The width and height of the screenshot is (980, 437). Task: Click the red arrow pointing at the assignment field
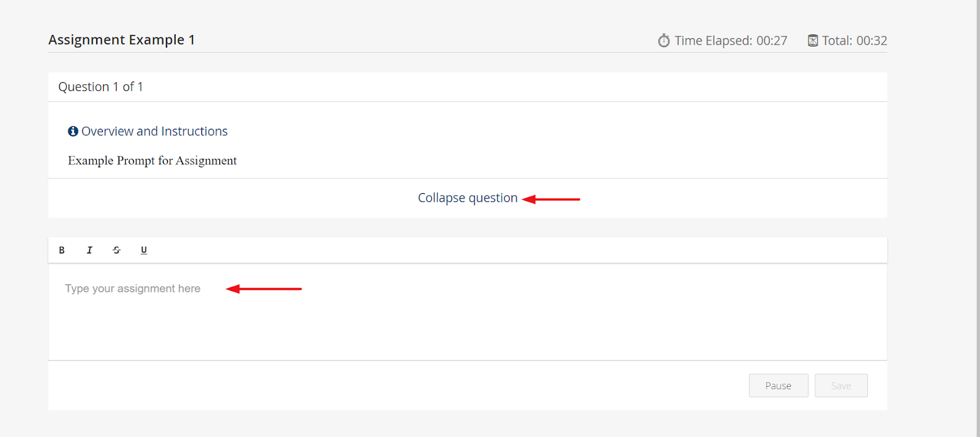[264, 289]
